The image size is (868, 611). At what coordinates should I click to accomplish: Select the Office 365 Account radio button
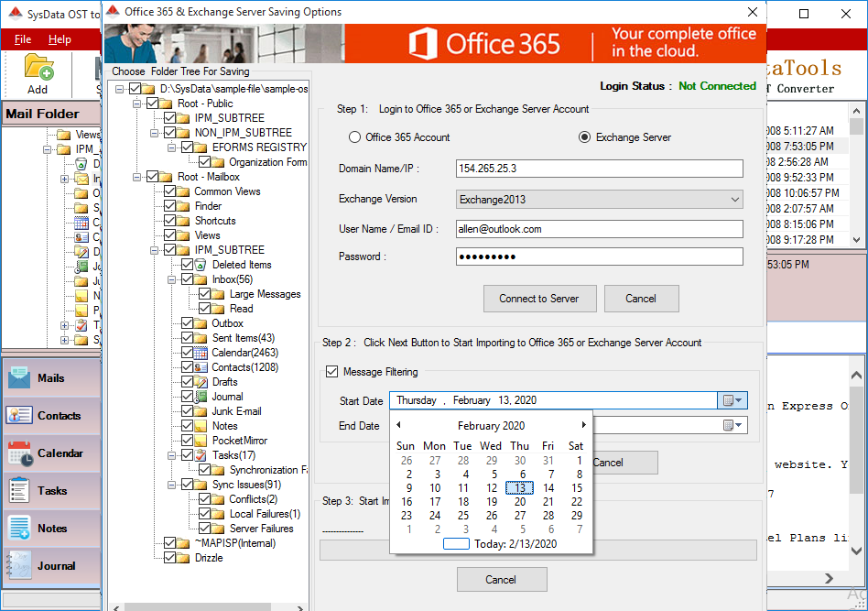coord(355,136)
